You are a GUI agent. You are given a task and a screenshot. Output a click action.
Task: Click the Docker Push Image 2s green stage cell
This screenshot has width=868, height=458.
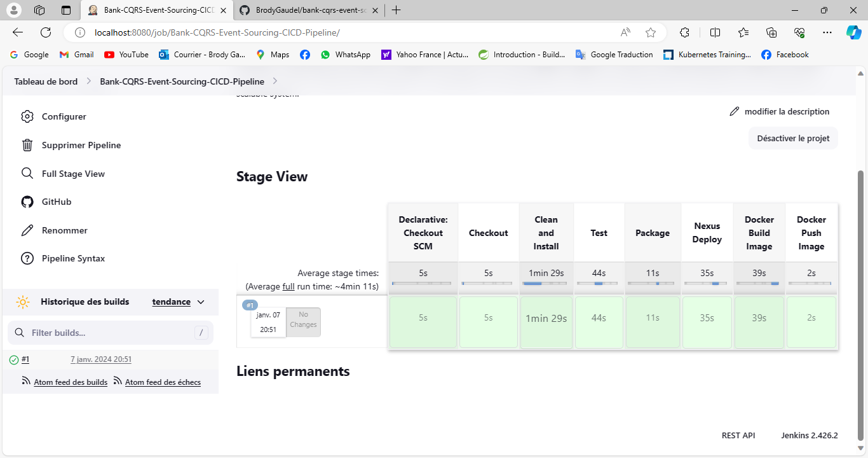tap(811, 322)
